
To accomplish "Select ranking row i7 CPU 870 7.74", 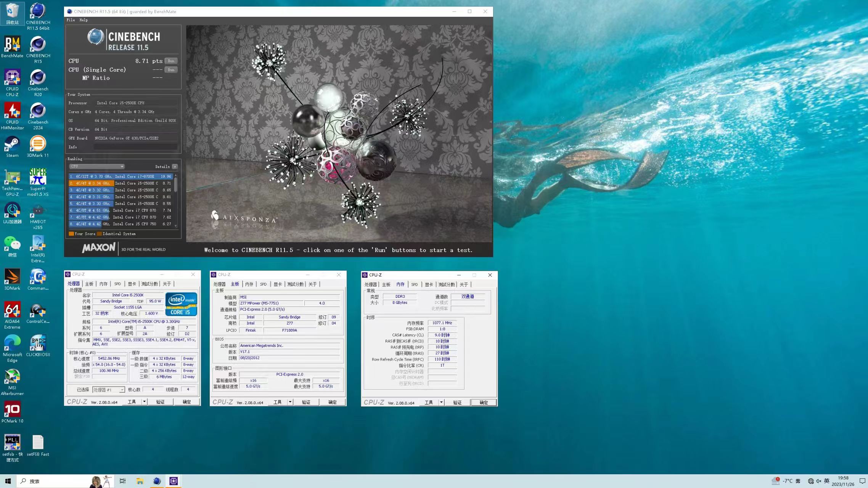I will tap(121, 210).
